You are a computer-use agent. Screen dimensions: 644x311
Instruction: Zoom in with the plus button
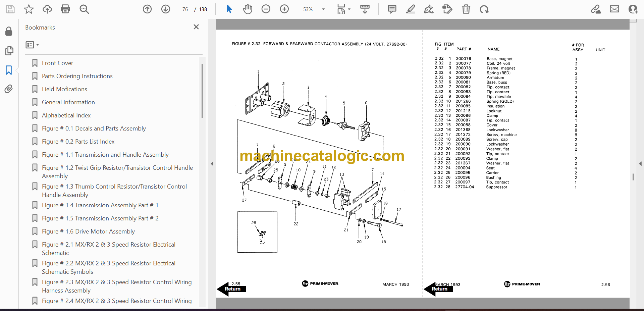click(284, 9)
